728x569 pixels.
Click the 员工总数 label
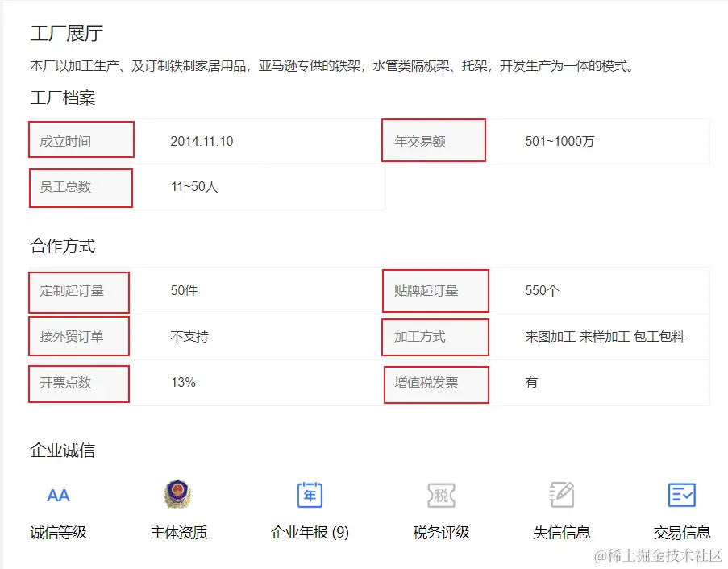[81, 187]
